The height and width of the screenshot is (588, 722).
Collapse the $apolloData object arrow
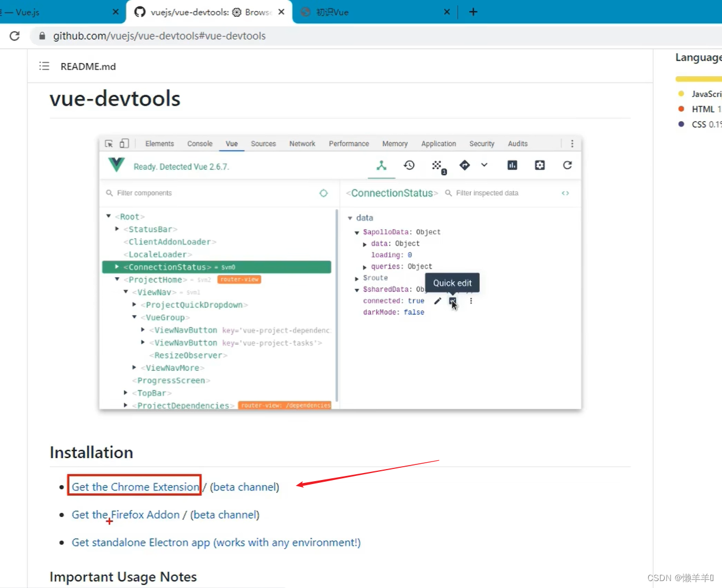pos(357,232)
